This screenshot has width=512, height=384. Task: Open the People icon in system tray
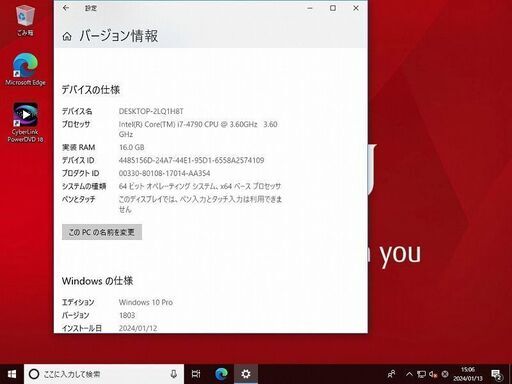[392, 374]
